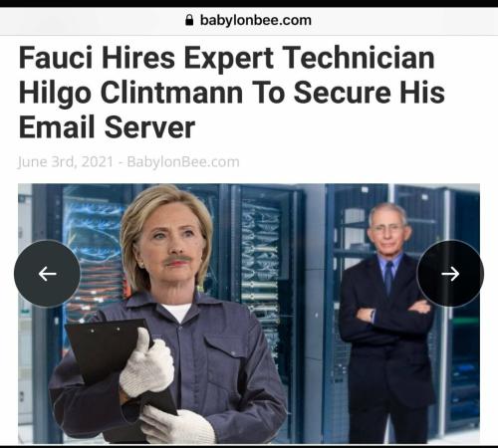
Task: Advance to the next slide with right arrow
Action: click(450, 274)
